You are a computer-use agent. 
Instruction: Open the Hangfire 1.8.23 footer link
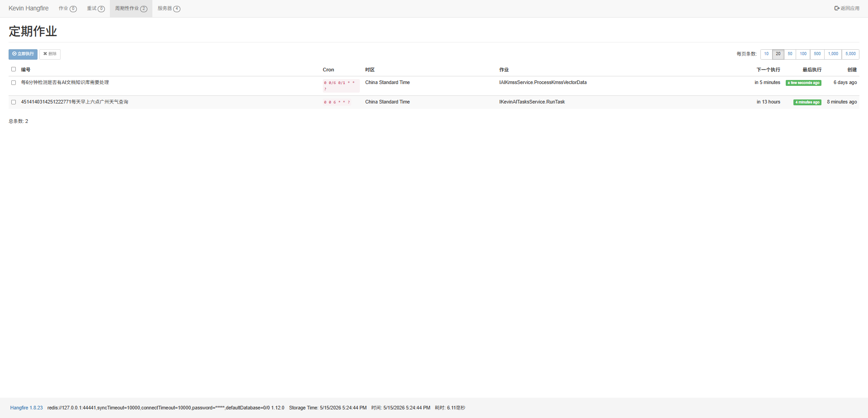click(x=27, y=408)
